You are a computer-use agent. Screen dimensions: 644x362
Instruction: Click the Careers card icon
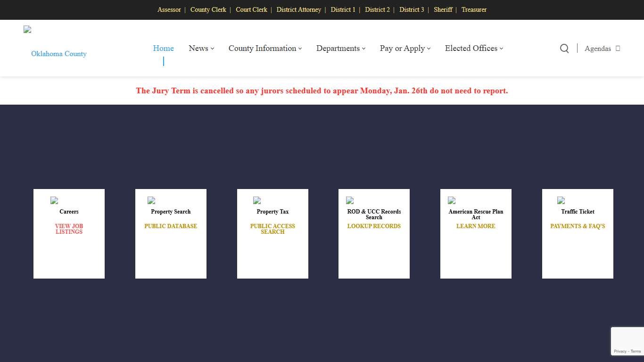[54, 200]
